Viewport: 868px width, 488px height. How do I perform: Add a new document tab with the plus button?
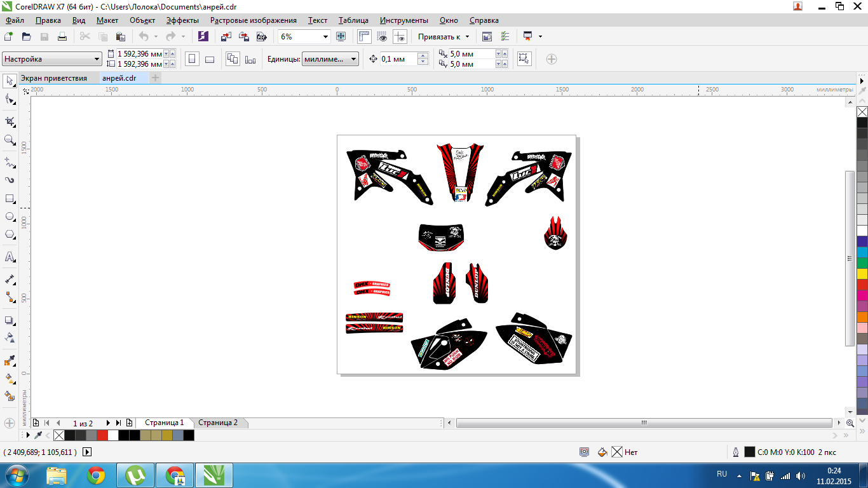coord(156,78)
